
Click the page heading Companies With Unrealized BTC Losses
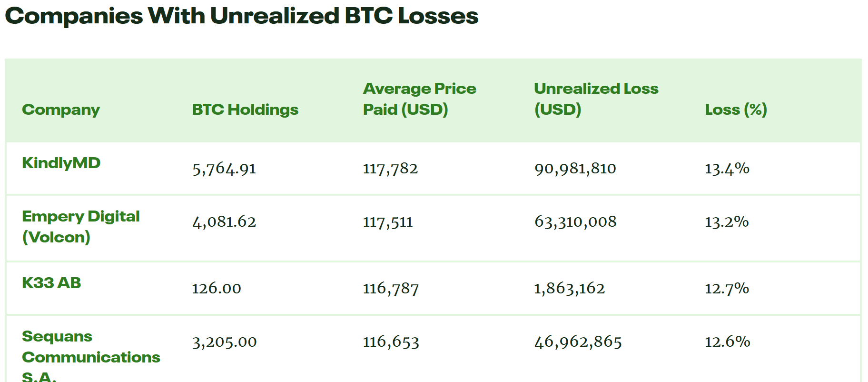[x=241, y=16]
